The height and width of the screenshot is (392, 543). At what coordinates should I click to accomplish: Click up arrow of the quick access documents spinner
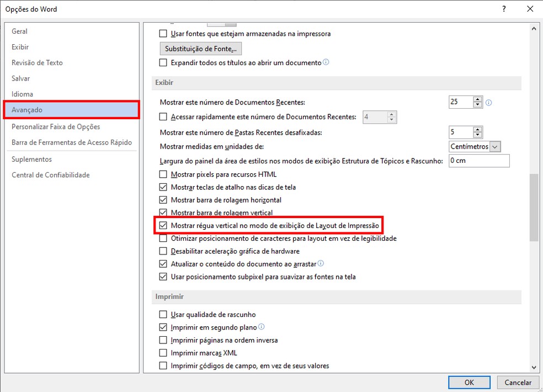click(x=391, y=114)
